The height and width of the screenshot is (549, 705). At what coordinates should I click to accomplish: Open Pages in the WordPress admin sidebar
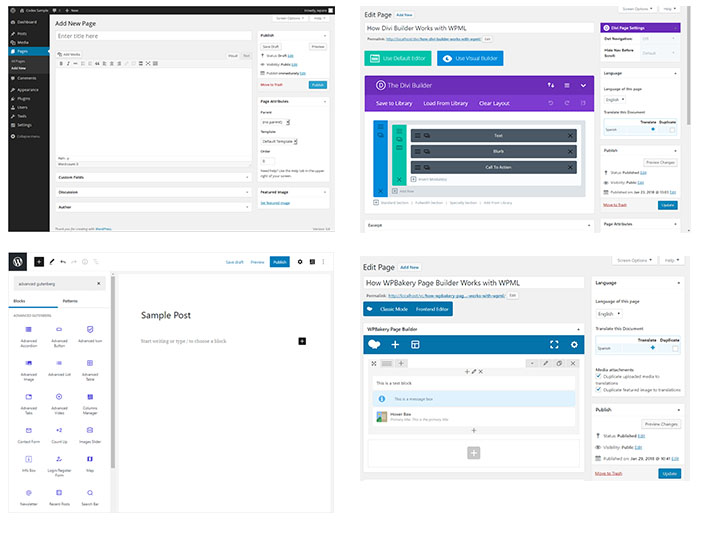pos(29,51)
